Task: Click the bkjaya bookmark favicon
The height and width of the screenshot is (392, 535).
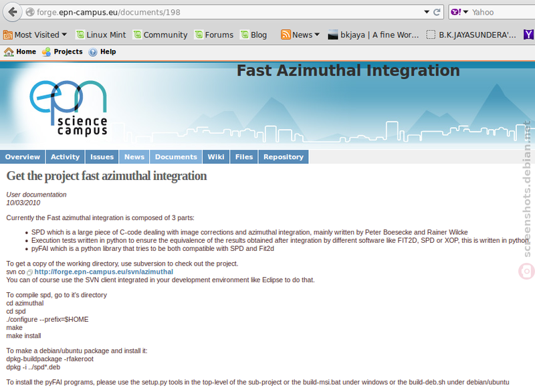Action: pyautogui.click(x=332, y=35)
